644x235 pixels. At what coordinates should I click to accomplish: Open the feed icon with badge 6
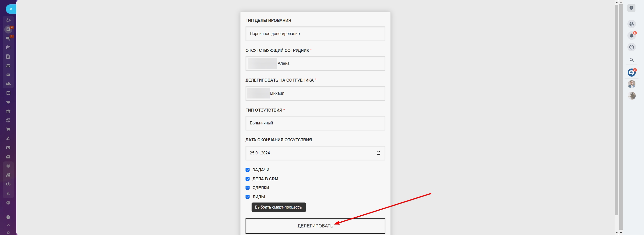[x=8, y=29]
